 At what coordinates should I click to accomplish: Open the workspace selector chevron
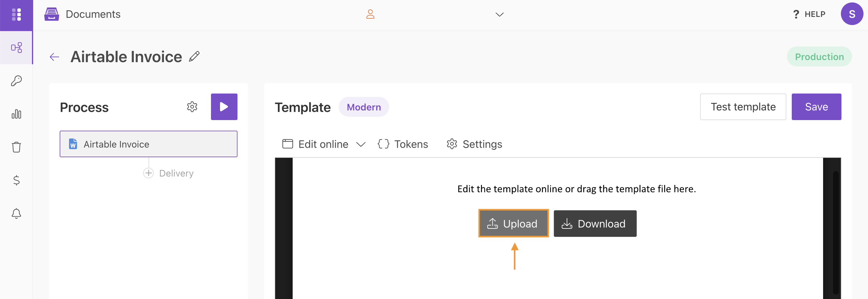(x=499, y=14)
